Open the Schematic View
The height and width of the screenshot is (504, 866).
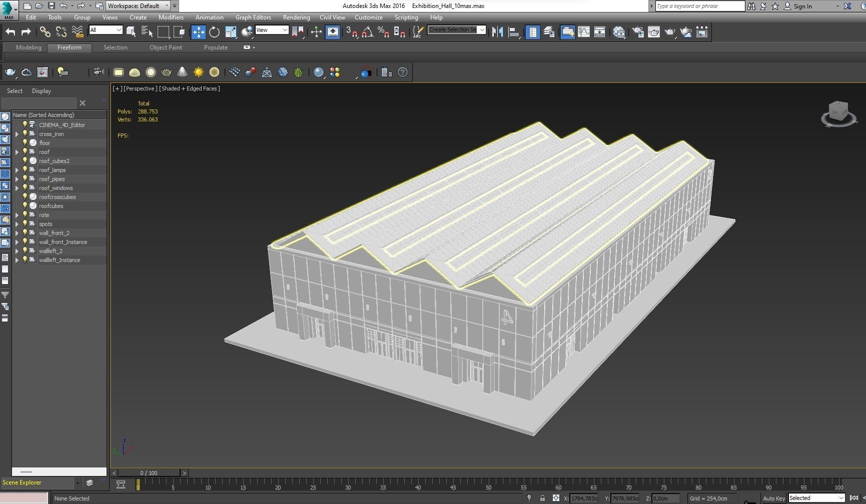[x=599, y=32]
